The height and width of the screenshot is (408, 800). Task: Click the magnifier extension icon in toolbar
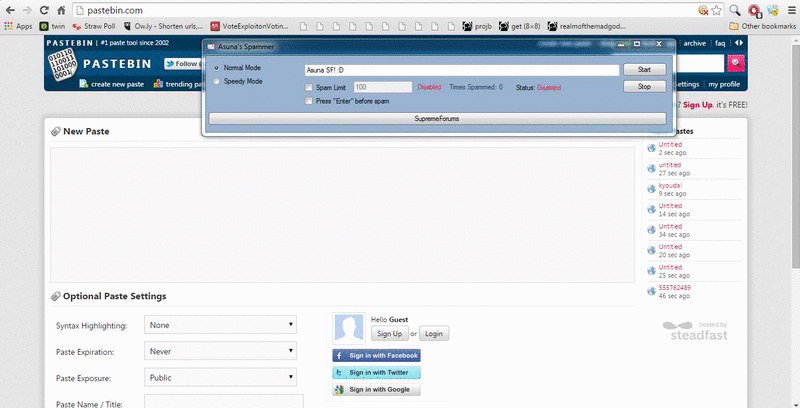pos(735,10)
